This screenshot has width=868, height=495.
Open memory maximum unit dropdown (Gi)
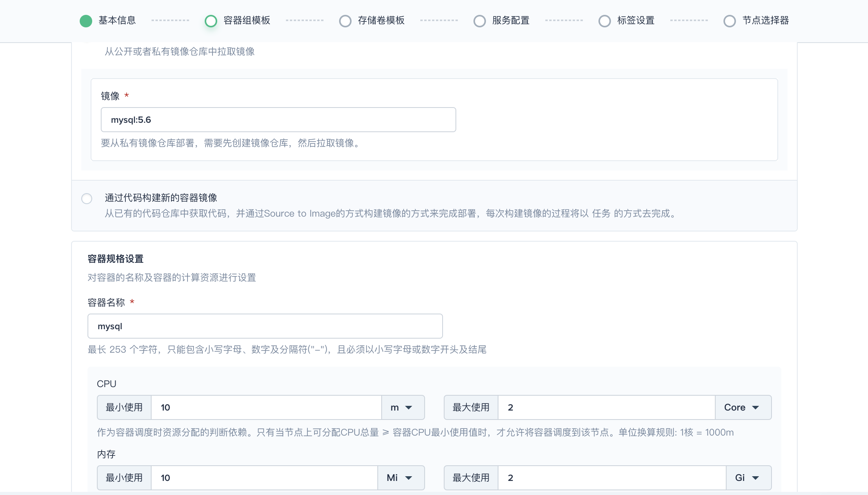tap(748, 478)
